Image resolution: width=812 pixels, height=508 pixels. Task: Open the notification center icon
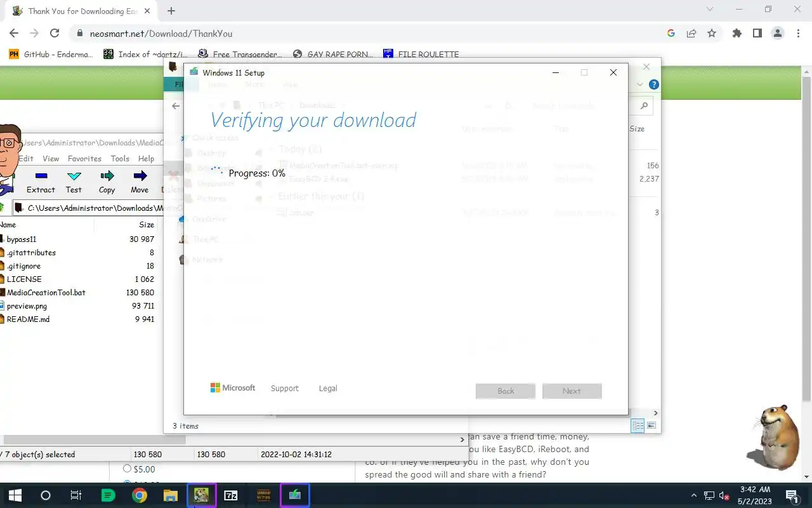(792, 495)
